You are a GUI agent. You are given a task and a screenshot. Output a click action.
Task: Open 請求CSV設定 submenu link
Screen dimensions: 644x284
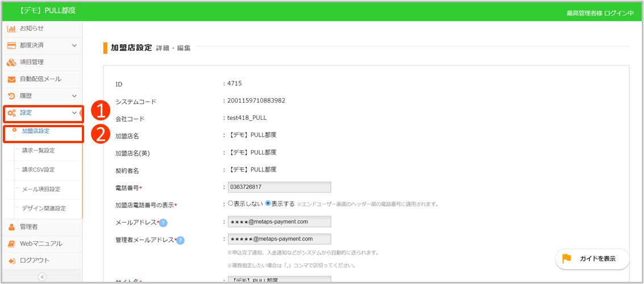click(x=38, y=170)
